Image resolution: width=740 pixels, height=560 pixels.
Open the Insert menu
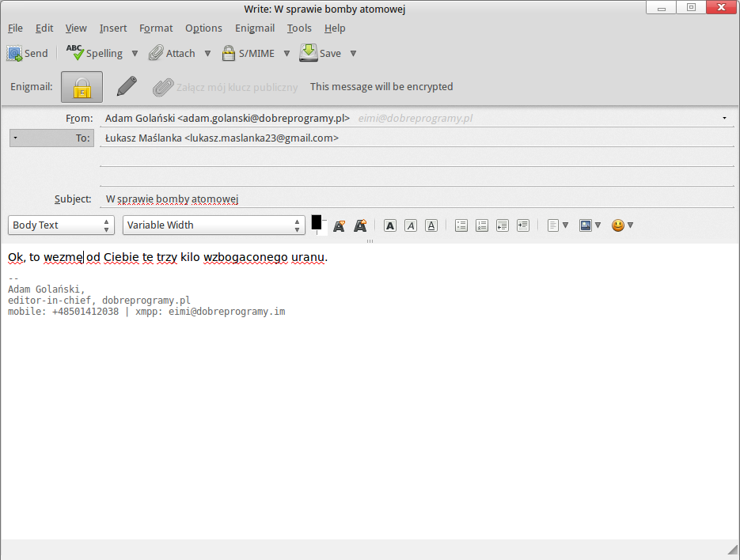[x=113, y=28]
